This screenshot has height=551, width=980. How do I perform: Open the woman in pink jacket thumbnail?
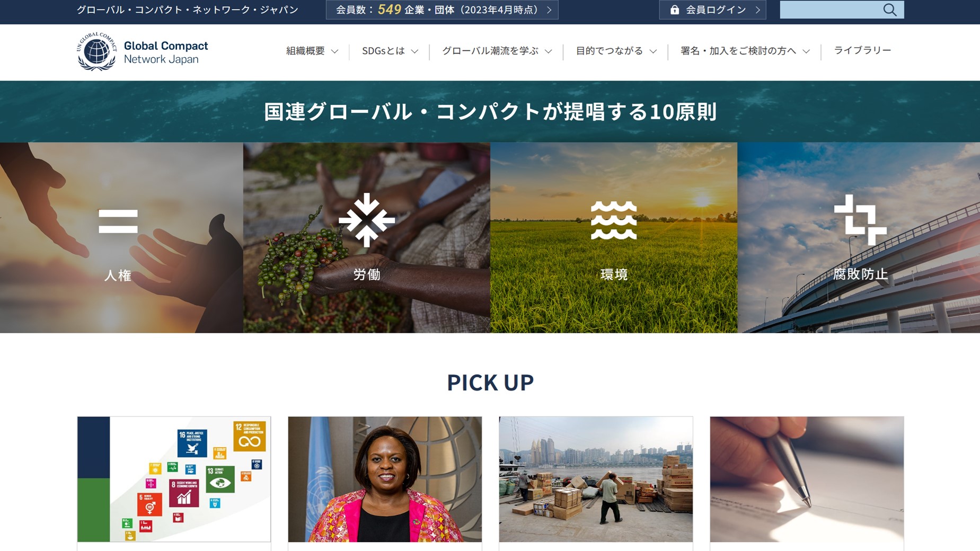(x=385, y=479)
